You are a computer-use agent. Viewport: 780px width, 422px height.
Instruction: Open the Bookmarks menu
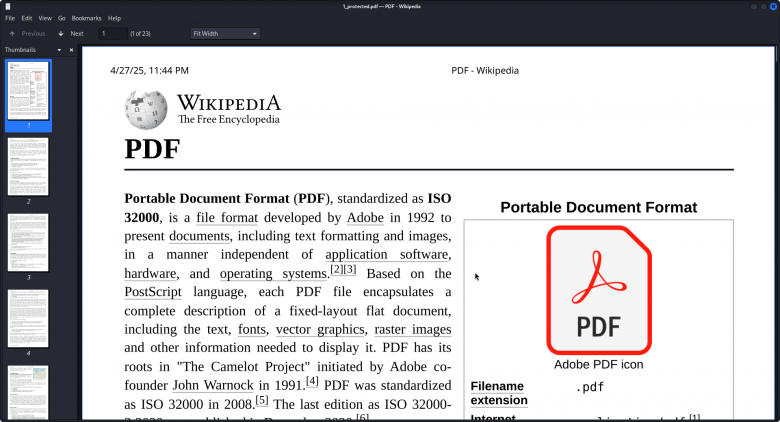pos(87,18)
